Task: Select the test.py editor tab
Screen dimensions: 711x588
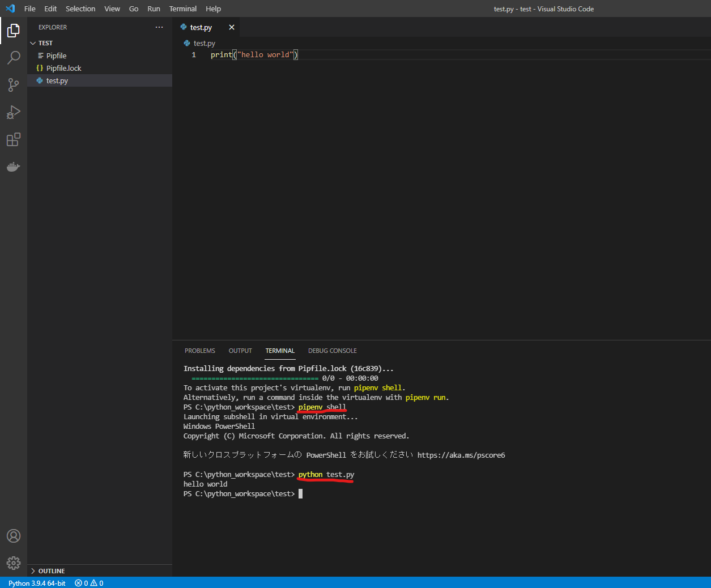Action: (x=206, y=27)
